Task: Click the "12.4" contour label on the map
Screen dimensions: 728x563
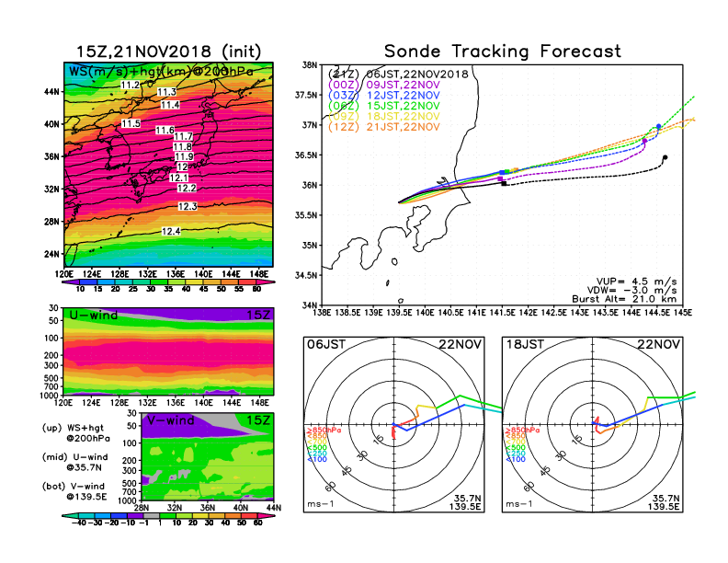Action: coord(171,231)
